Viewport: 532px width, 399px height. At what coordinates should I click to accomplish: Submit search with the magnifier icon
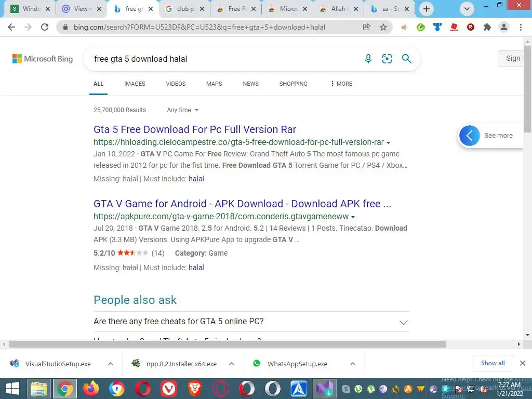coord(406,59)
